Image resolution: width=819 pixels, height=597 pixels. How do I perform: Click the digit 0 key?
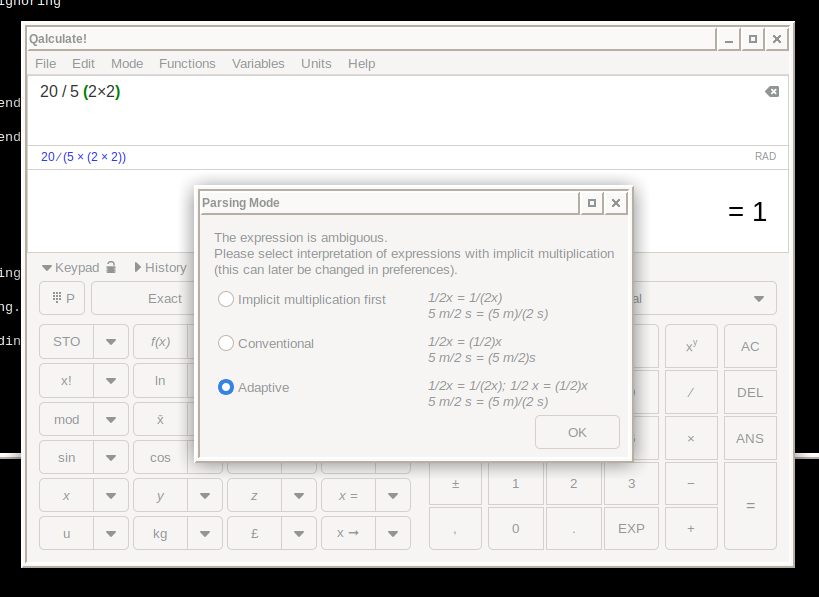point(516,529)
